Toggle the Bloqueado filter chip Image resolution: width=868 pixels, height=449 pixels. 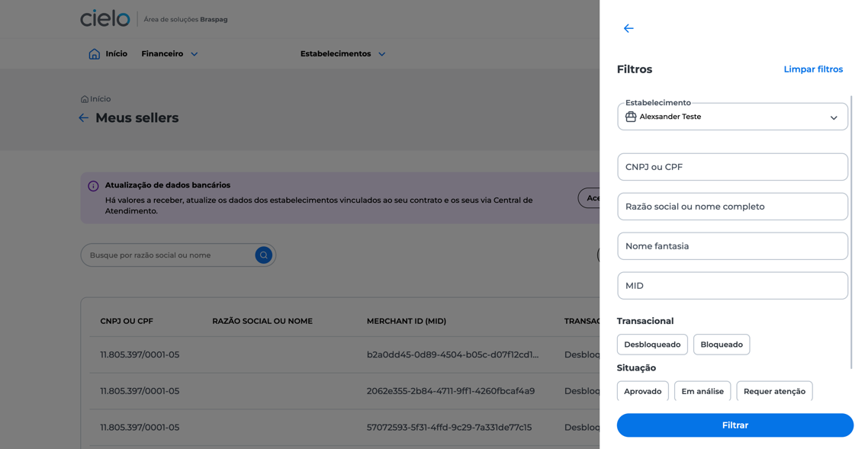click(x=722, y=345)
